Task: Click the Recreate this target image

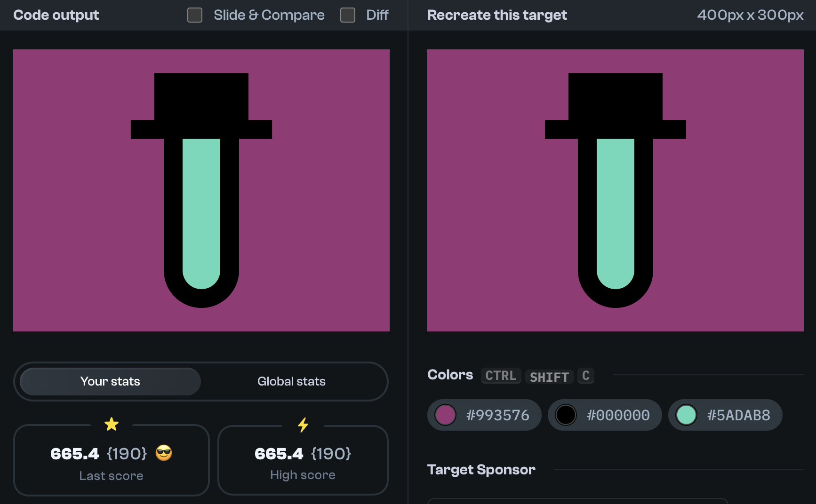Action: [x=616, y=190]
